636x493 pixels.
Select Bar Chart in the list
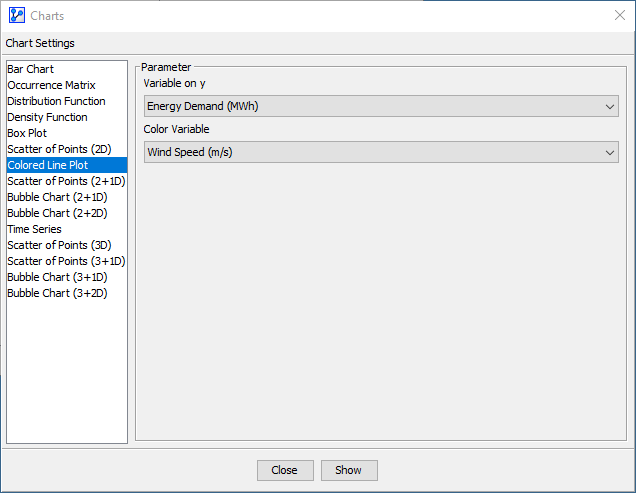31,69
